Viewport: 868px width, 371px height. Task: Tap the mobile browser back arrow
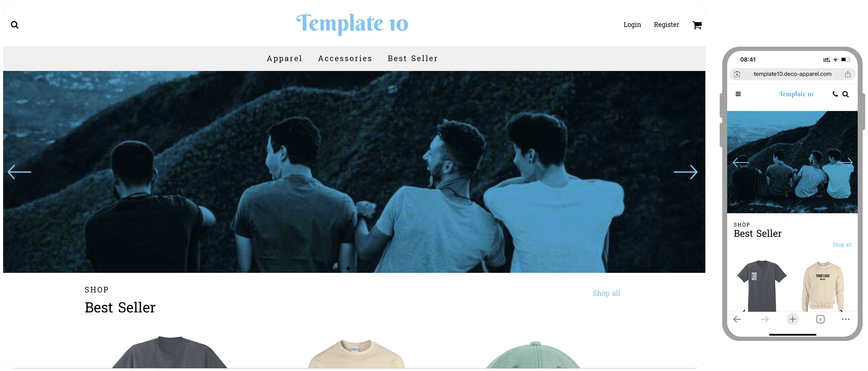coord(737,319)
